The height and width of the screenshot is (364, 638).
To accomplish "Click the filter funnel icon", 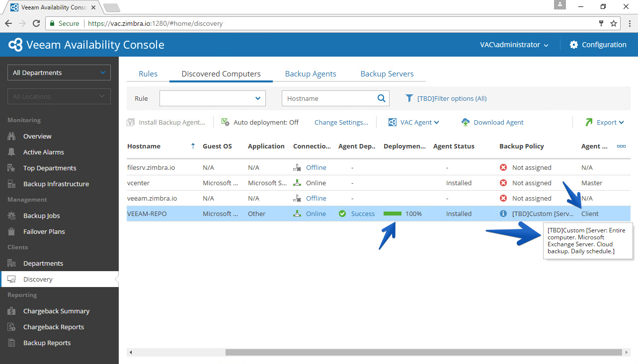I will pyautogui.click(x=409, y=98).
